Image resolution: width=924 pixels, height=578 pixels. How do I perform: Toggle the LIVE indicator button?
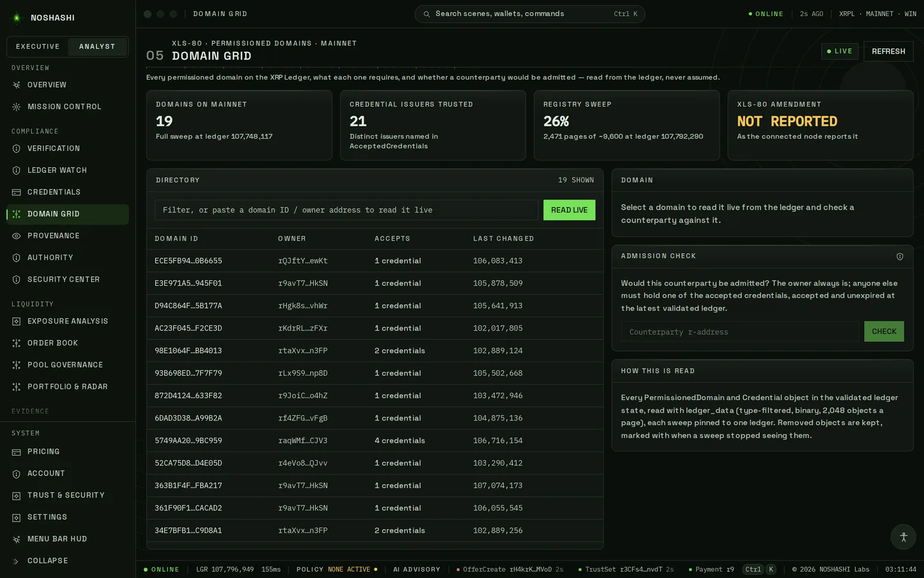840,51
